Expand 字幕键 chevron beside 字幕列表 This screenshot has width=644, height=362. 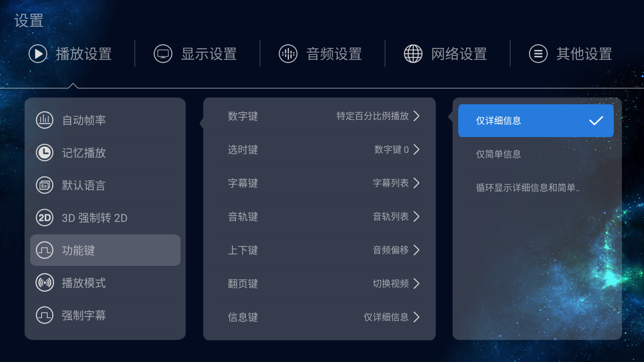(416, 183)
